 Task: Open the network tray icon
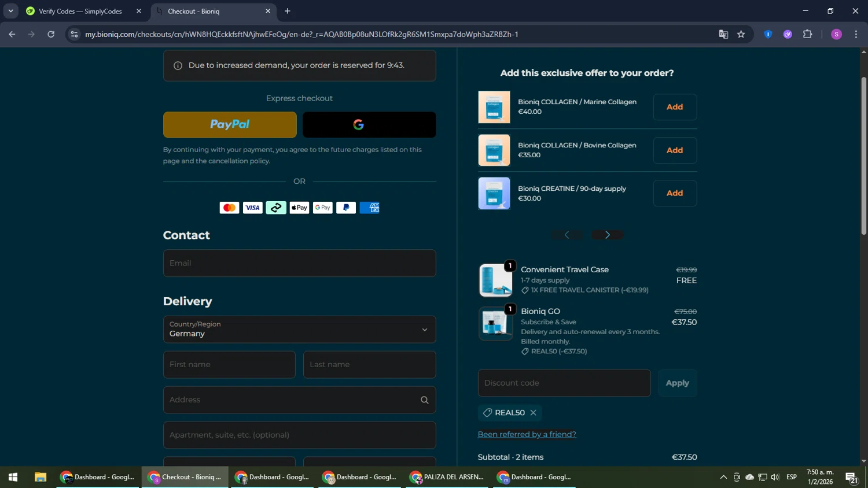[x=763, y=477]
